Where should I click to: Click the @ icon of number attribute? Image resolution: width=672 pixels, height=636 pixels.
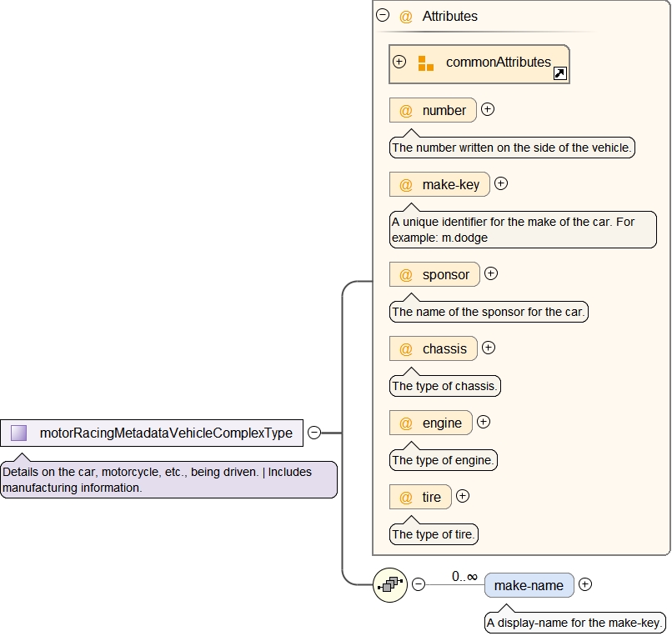click(x=406, y=110)
